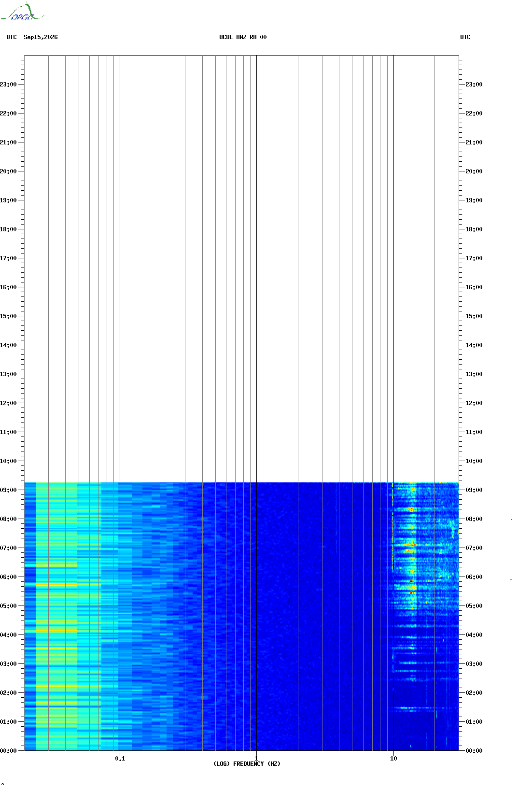The width and height of the screenshot is (532, 789).
Task: Click the OCOL HNZ RA 00 title
Action: 243,37
